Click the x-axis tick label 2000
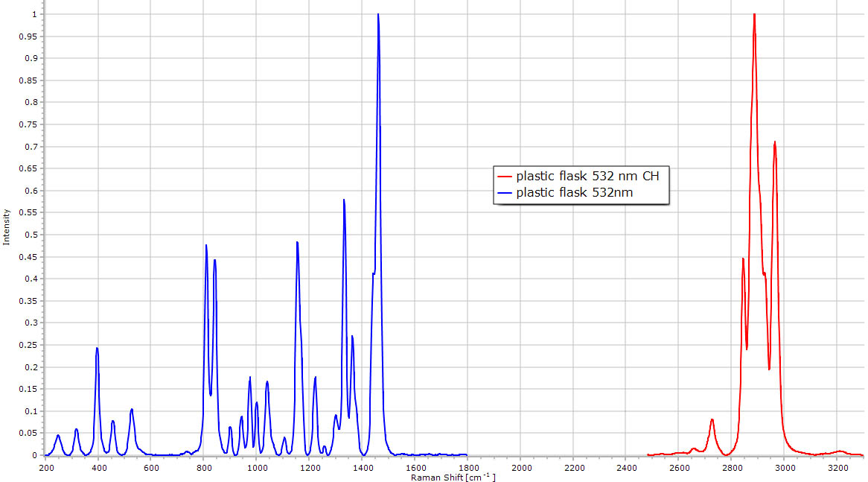Image resolution: width=868 pixels, height=482 pixels. 521,468
